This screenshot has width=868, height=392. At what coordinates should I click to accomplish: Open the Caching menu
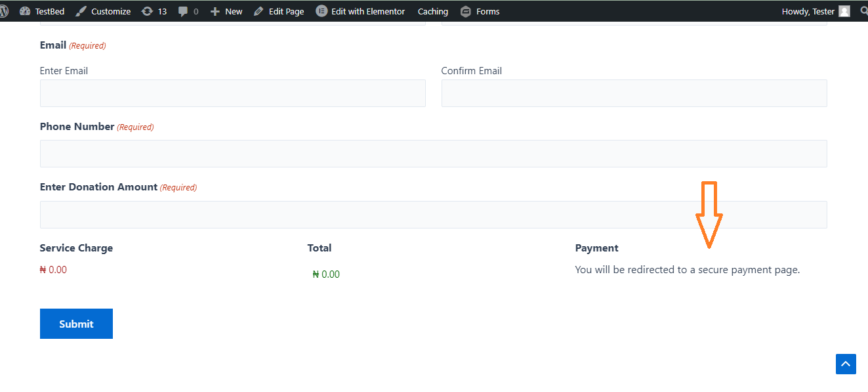pyautogui.click(x=433, y=11)
